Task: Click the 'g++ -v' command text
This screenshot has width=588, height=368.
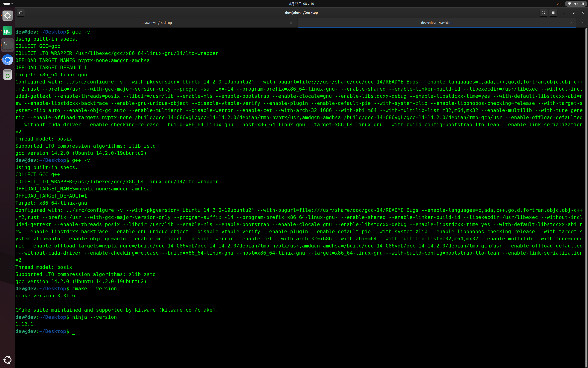Action: 81,160
